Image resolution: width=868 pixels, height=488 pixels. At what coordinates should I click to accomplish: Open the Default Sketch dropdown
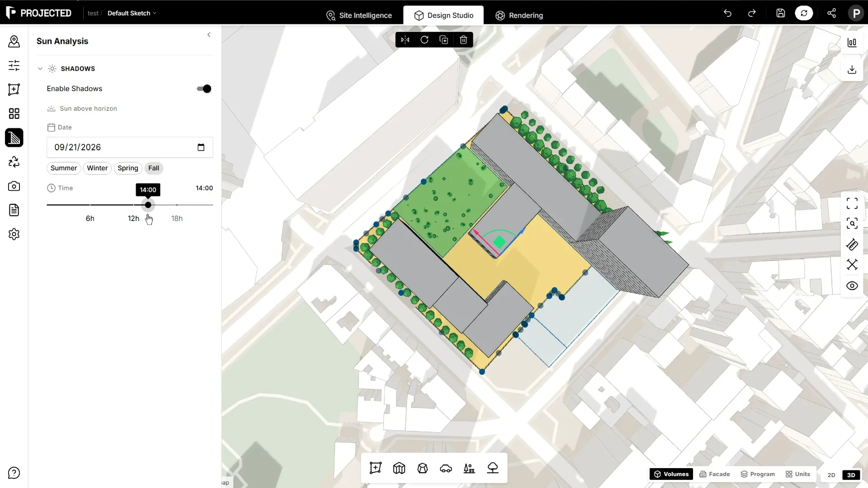tap(132, 13)
